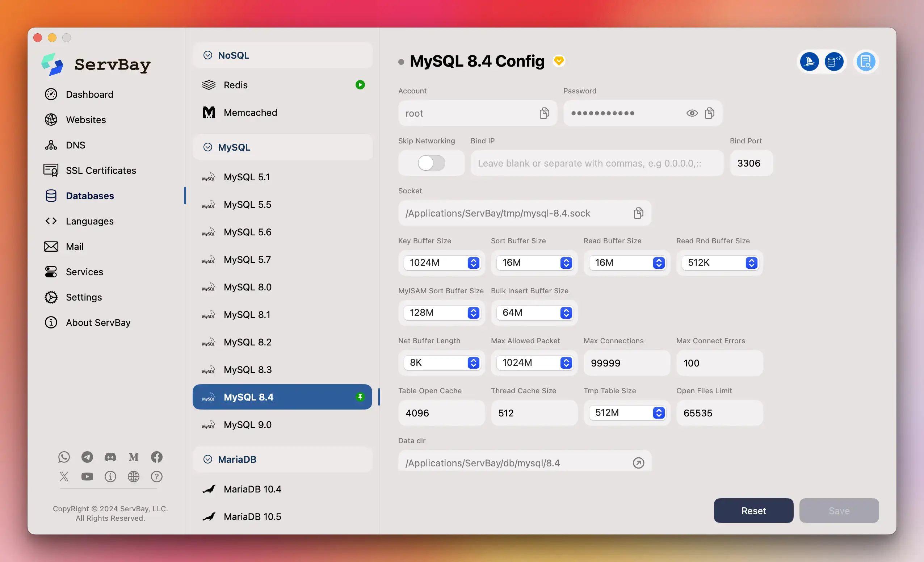This screenshot has height=562, width=924.
Task: Adjust the Sort Buffer Size stepper
Action: point(567,262)
